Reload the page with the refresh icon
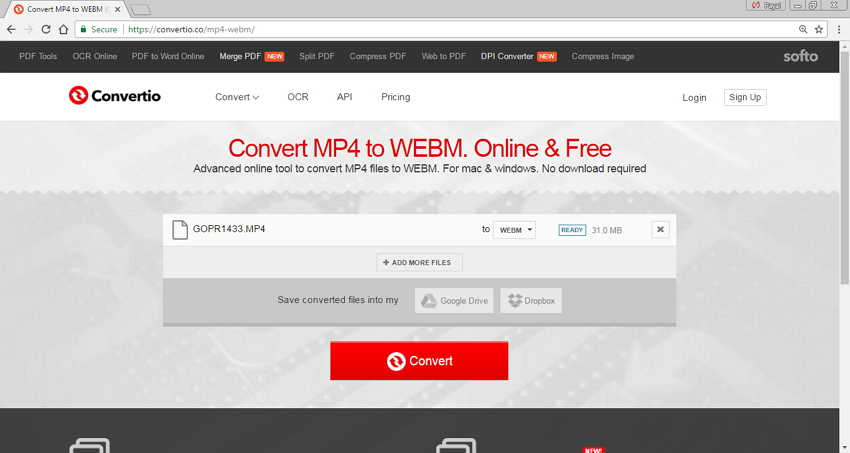 (46, 29)
